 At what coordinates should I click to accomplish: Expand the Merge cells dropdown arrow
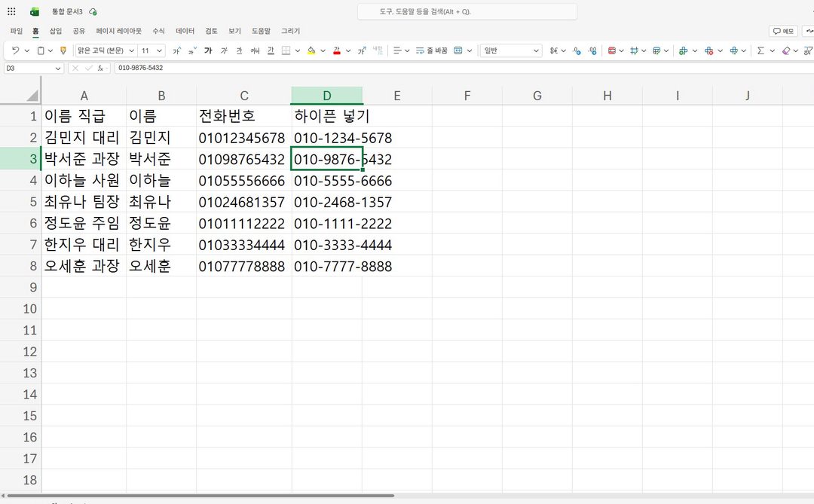tap(470, 50)
